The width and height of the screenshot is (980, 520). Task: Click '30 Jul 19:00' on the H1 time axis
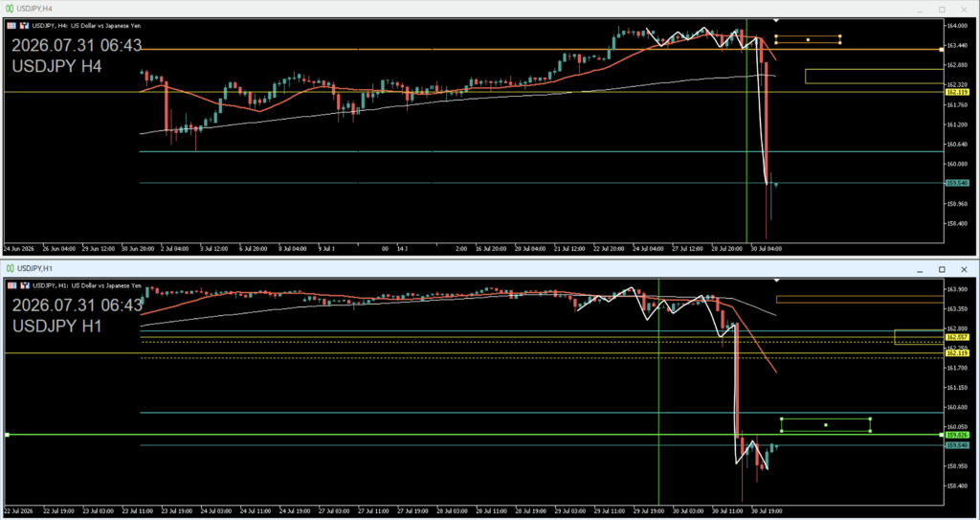tap(767, 510)
